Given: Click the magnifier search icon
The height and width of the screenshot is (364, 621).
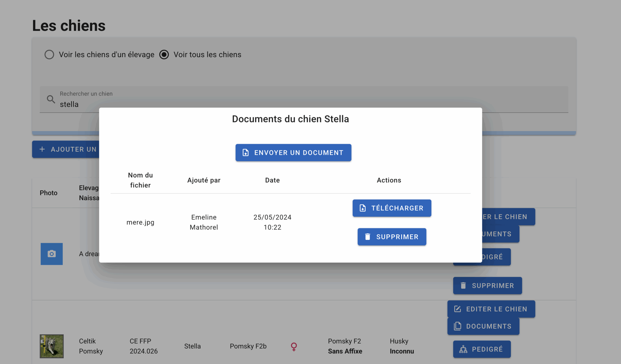Looking at the screenshot, I should [51, 99].
